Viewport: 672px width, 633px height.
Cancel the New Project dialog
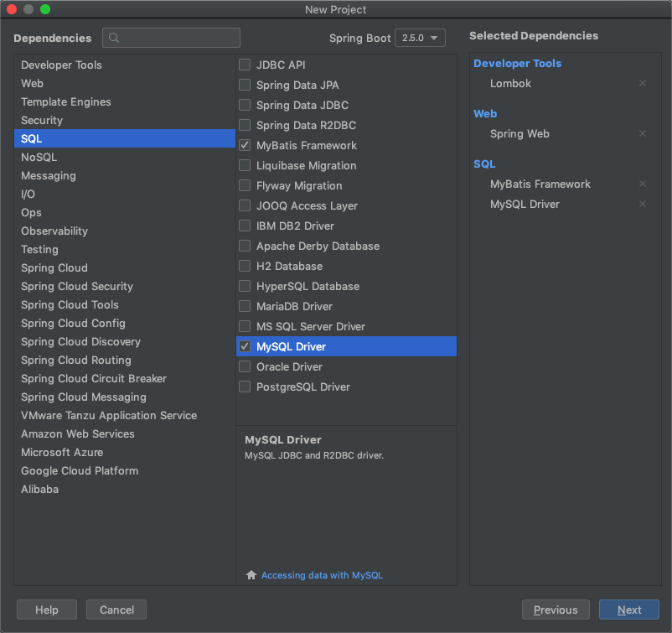click(x=116, y=610)
